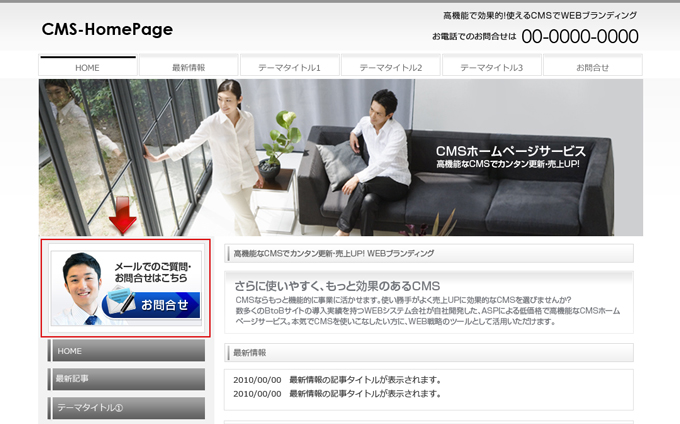
Task: Click the さらに使いやすく、もっと効果のあるCMS heading
Action: pos(337,285)
